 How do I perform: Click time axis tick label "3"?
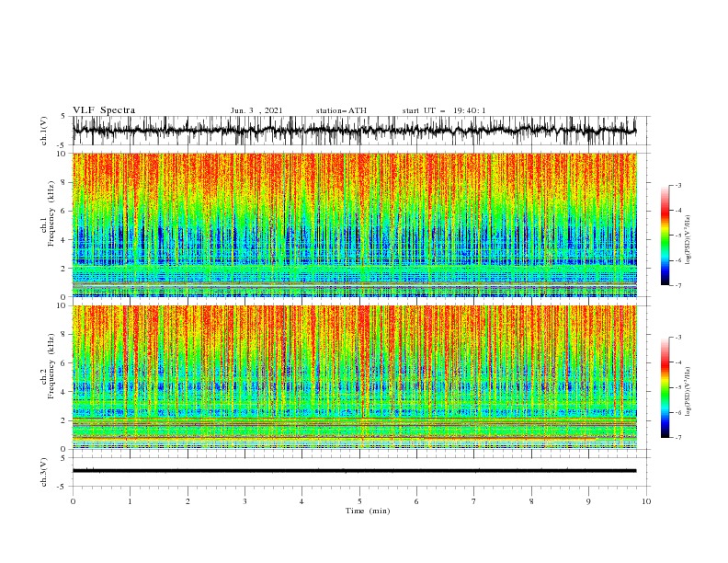pos(245,501)
